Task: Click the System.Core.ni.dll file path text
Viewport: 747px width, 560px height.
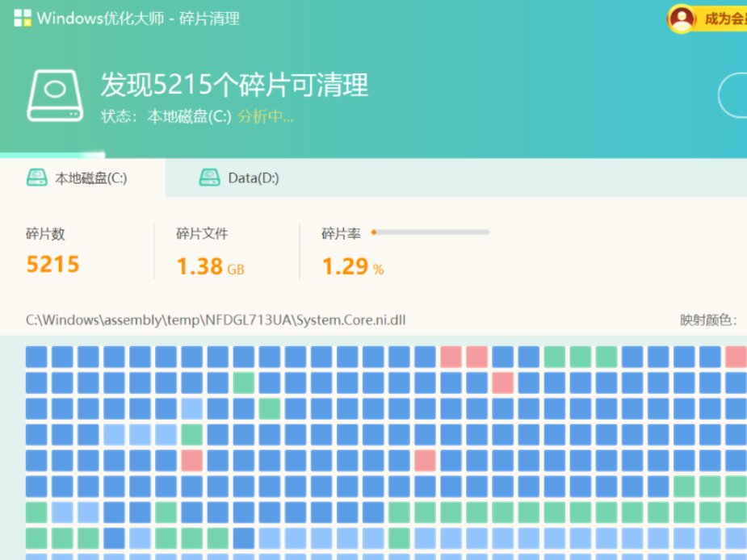Action: click(216, 320)
